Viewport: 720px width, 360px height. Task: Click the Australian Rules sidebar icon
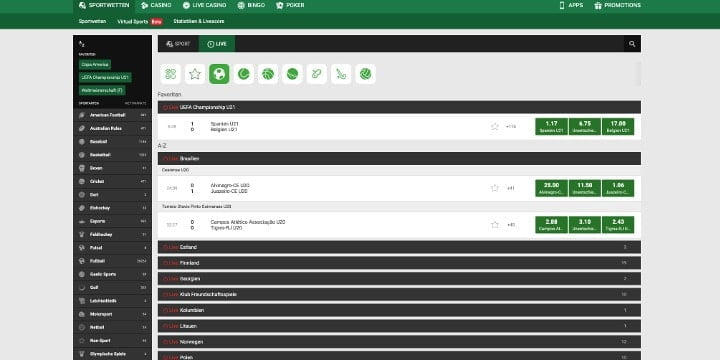(x=82, y=128)
